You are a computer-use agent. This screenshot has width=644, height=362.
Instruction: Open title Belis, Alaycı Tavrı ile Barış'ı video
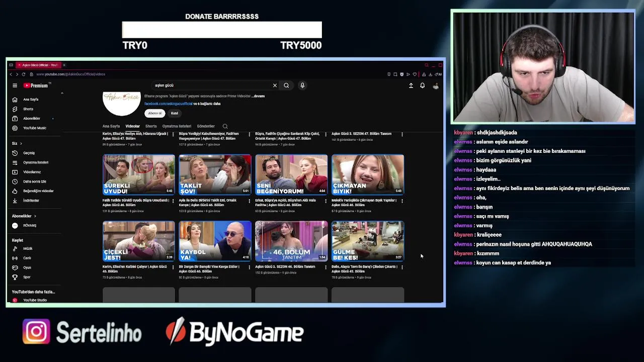(x=364, y=269)
